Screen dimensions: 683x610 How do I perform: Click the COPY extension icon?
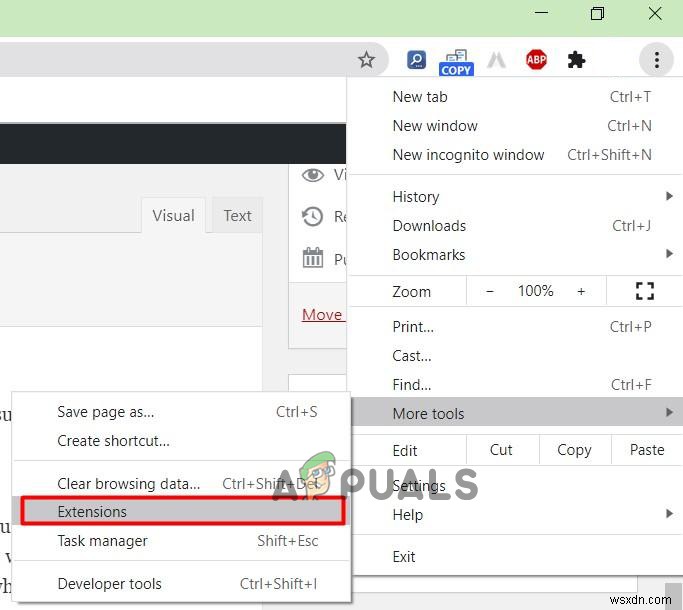(x=456, y=62)
